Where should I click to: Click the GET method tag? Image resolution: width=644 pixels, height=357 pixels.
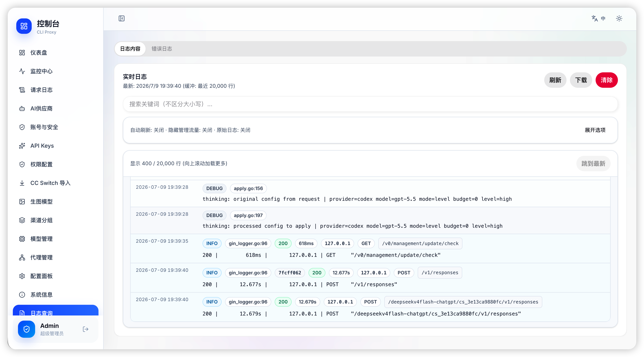tap(366, 244)
